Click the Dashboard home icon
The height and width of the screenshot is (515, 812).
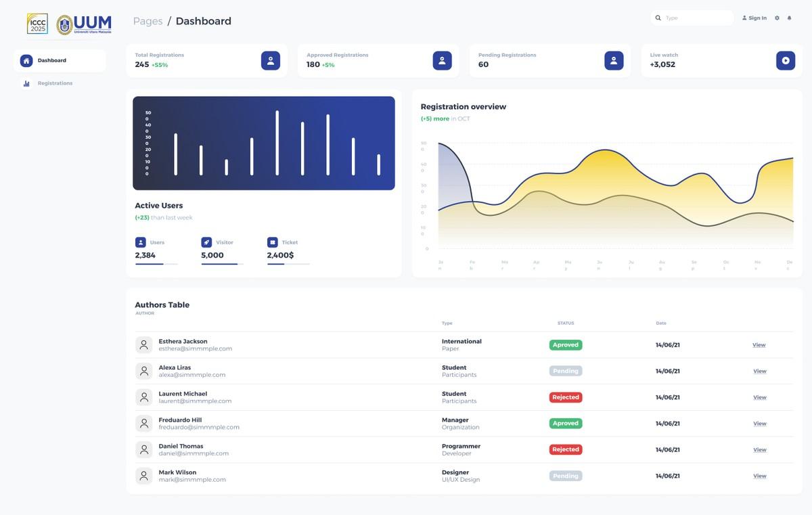26,60
